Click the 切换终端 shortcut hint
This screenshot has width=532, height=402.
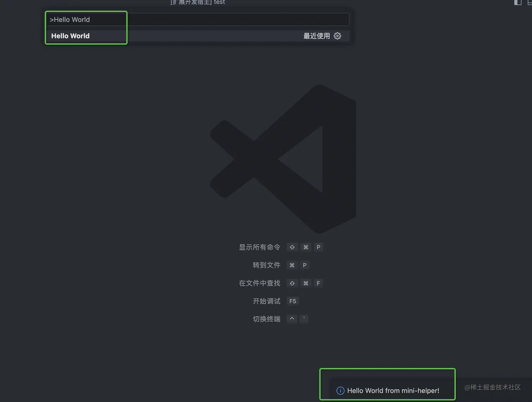point(267,319)
